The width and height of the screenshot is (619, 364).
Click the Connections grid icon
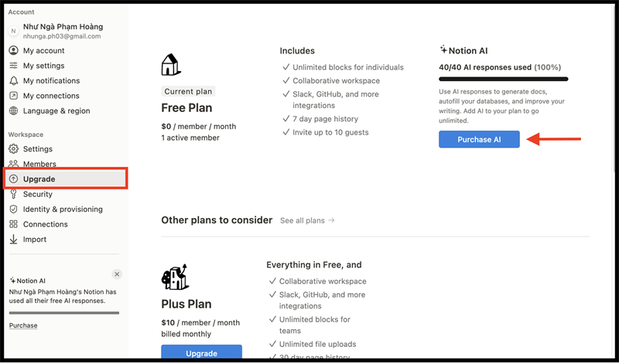14,224
